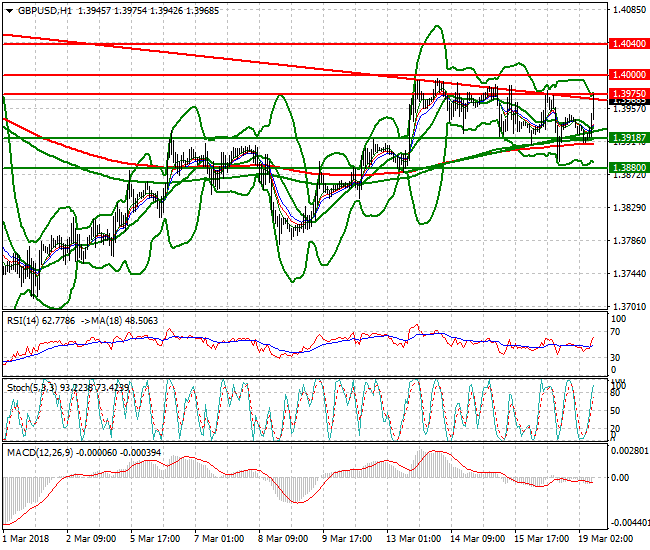Click the red 1.40000 price level label
Screen dimensions: 650x550
629,75
